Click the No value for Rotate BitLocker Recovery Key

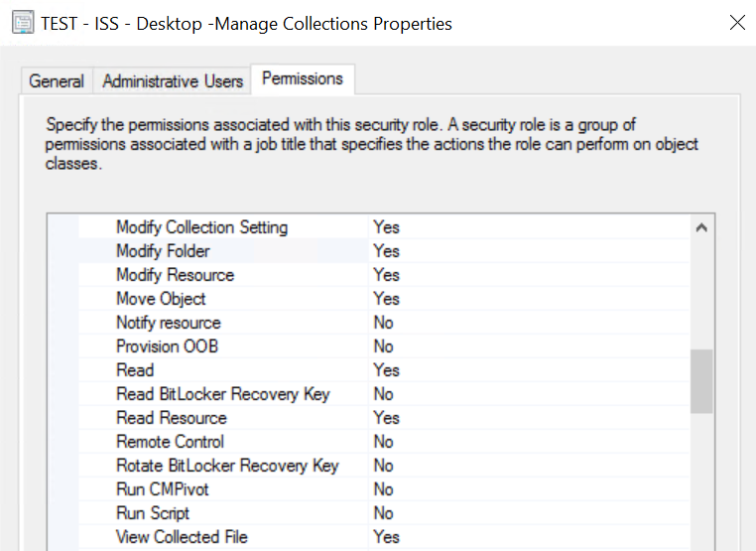click(x=384, y=466)
